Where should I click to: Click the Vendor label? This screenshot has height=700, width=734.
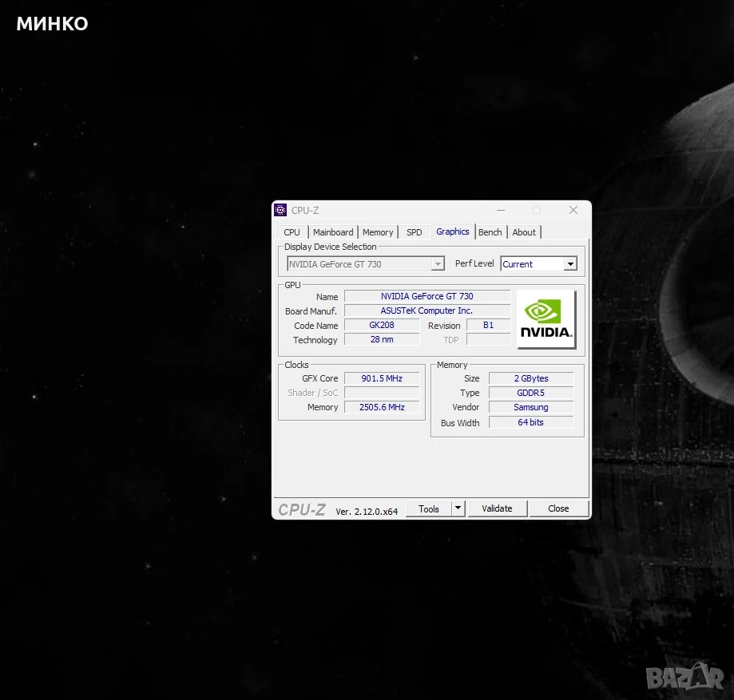[466, 407]
